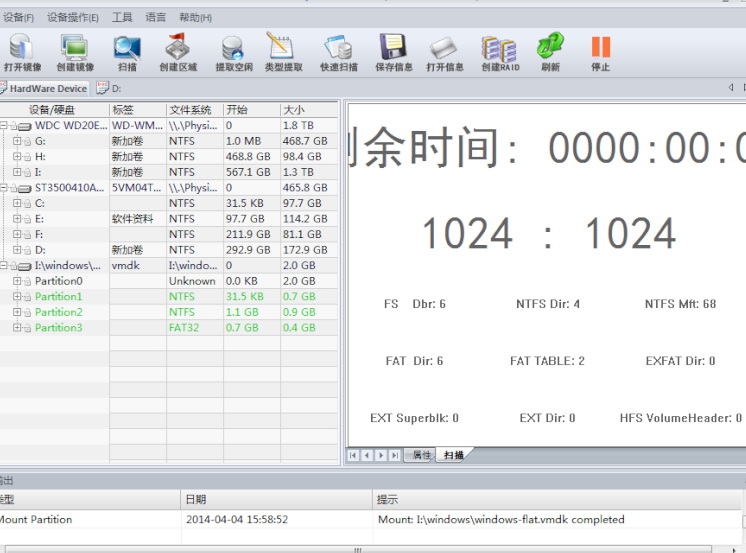Collapse the ST3500410A disk node
746x553 pixels.
coord(4,188)
